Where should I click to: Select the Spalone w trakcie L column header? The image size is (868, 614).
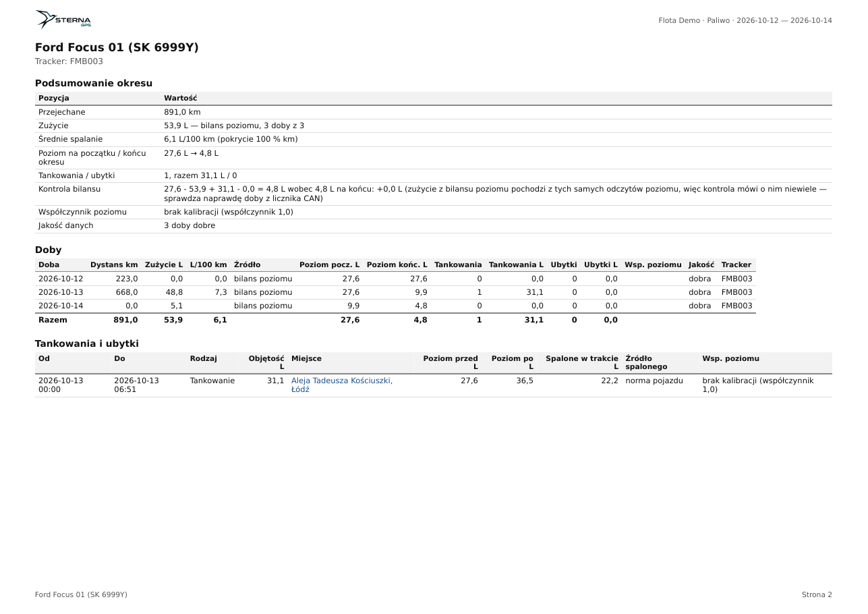point(582,363)
